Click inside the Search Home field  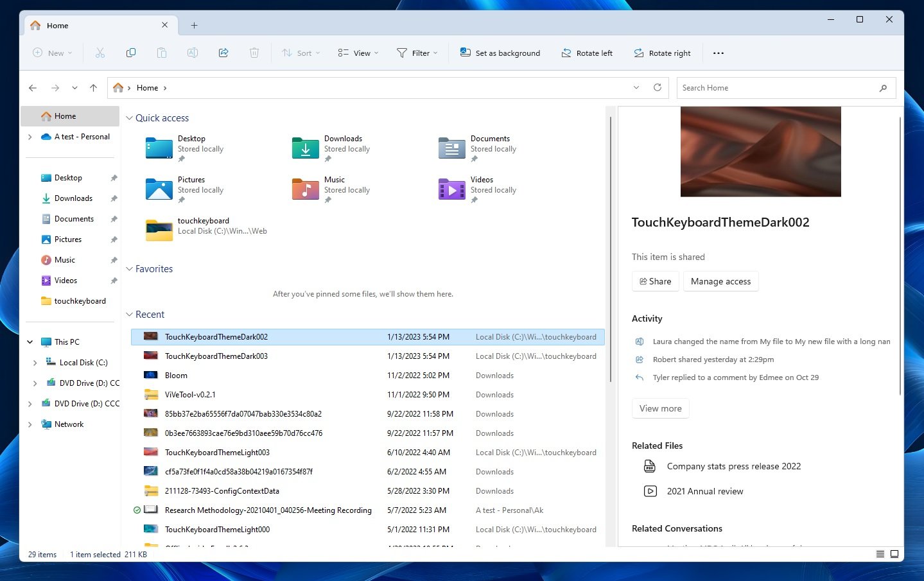[x=771, y=87]
